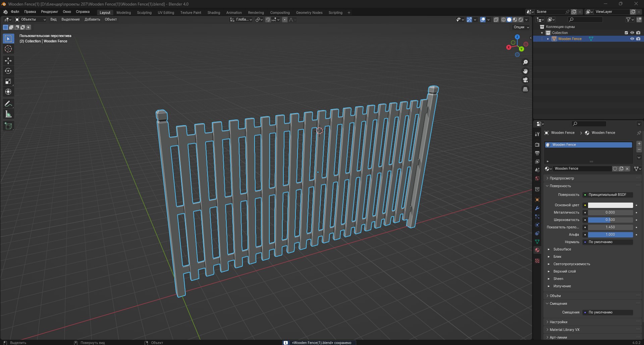Toggle proportional editing button
This screenshot has width=644, height=345.
coord(285,20)
